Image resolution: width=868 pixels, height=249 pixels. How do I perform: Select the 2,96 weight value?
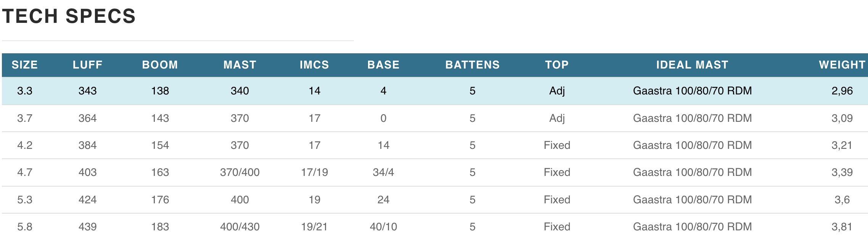(842, 91)
